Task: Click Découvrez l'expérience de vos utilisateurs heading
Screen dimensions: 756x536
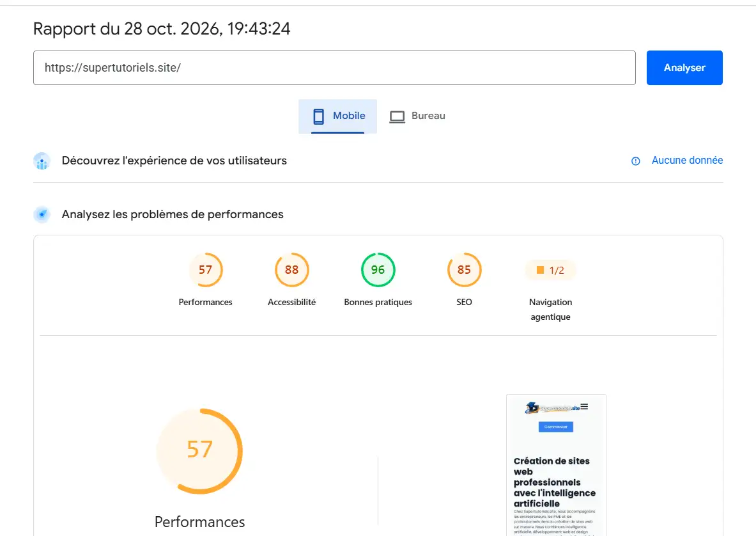Action: (174, 161)
